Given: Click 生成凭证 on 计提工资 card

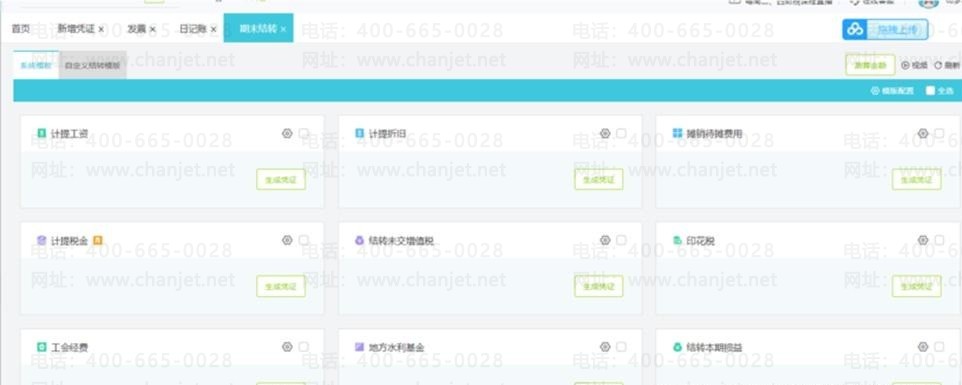Looking at the screenshot, I should coord(281,180).
